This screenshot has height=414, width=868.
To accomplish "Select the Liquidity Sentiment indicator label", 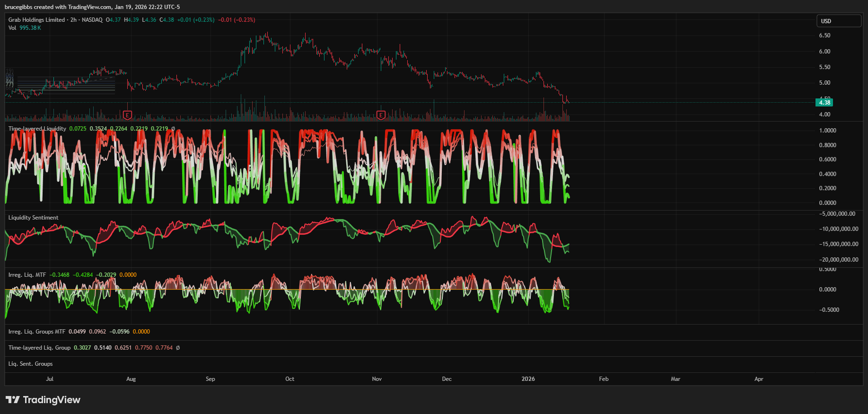I will click(x=33, y=218).
